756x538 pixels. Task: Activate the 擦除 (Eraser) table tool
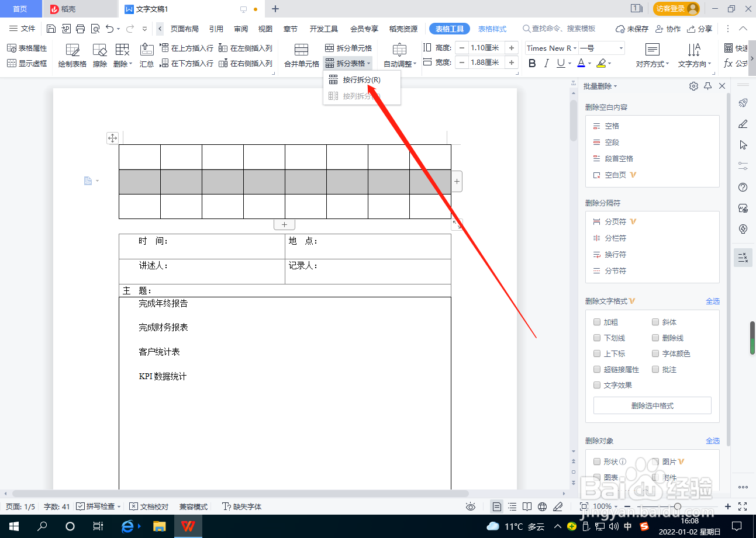point(99,55)
